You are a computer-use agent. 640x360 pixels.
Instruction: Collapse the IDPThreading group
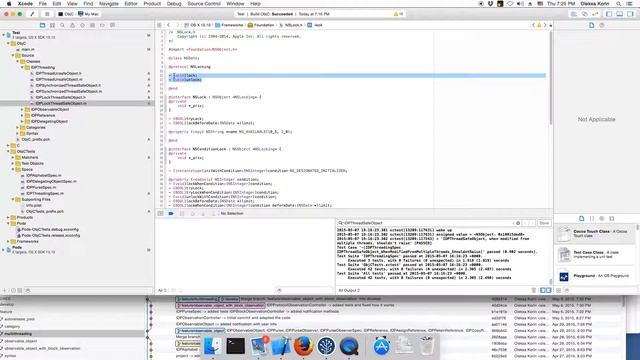point(22,67)
